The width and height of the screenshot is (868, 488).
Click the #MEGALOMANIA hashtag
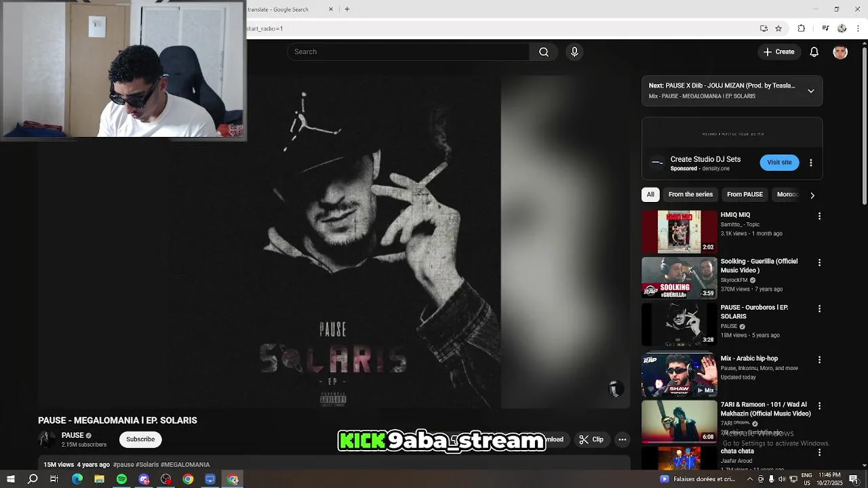[185, 465]
